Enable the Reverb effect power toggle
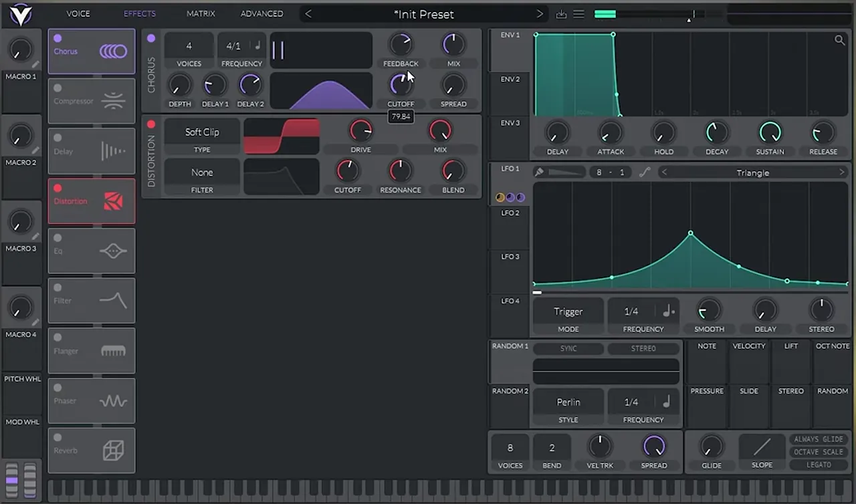Image resolution: width=856 pixels, height=504 pixels. click(58, 438)
